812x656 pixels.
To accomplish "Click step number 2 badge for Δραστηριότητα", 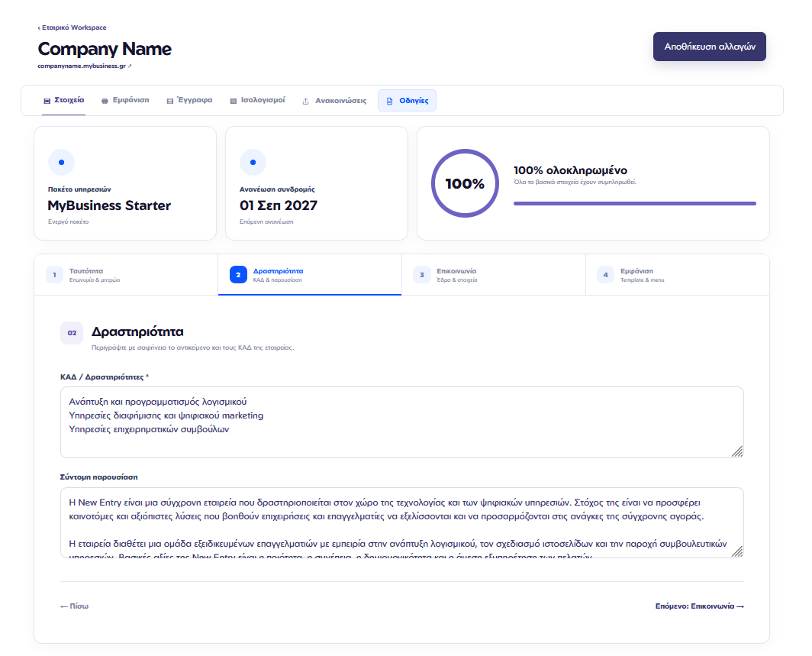I will pos(238,275).
